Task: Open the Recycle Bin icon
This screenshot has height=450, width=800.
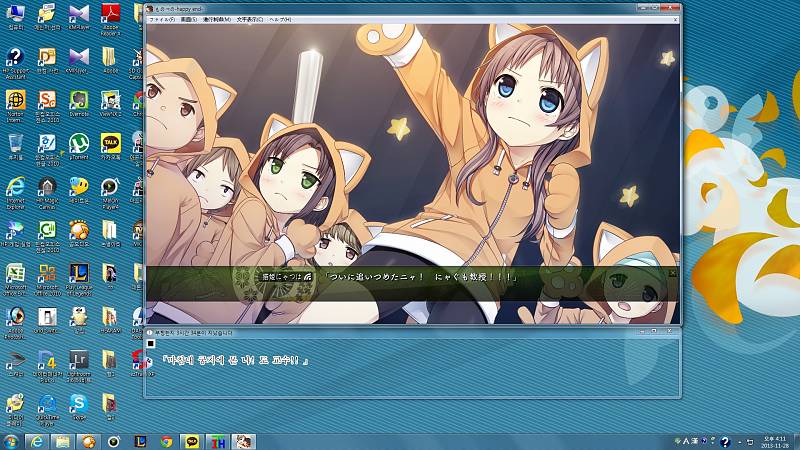Action: point(16,145)
